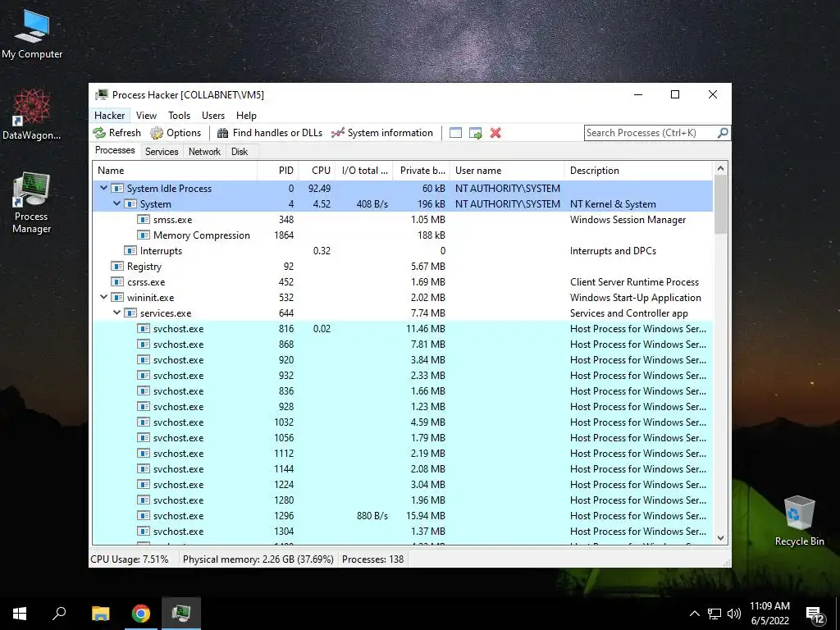
Task: Open taskbar clock showing 11:09 AM
Action: (769, 614)
